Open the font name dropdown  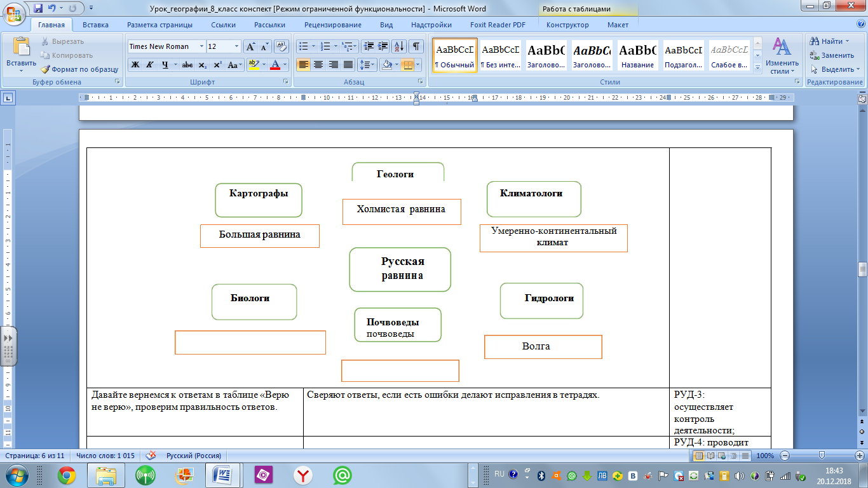201,46
